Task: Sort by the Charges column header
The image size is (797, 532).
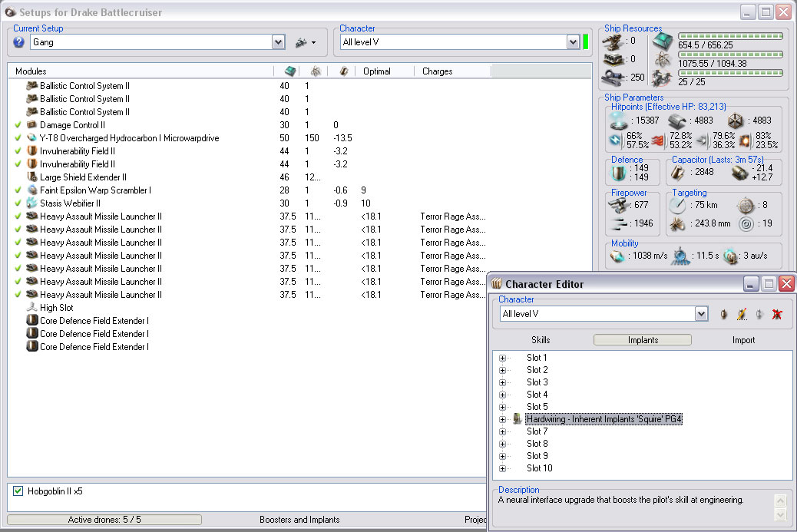Action: (453, 71)
